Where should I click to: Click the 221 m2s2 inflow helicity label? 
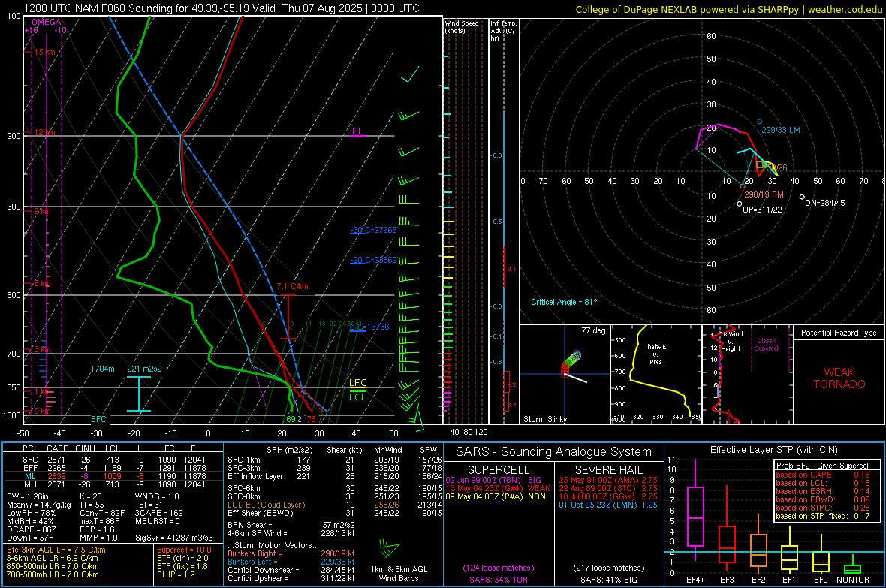(x=144, y=369)
